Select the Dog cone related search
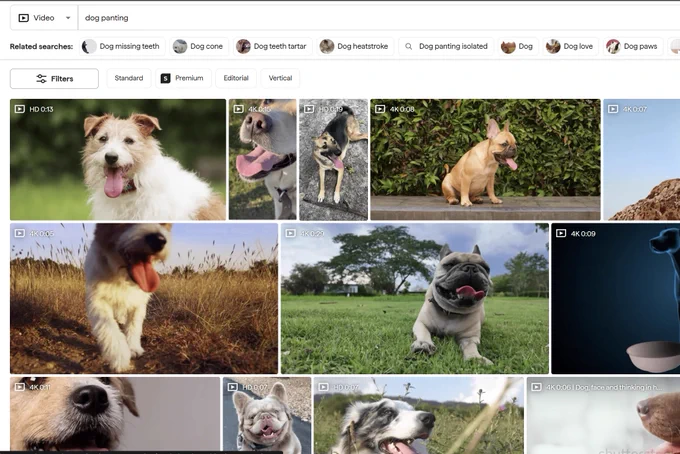680x454 pixels. coord(199,46)
